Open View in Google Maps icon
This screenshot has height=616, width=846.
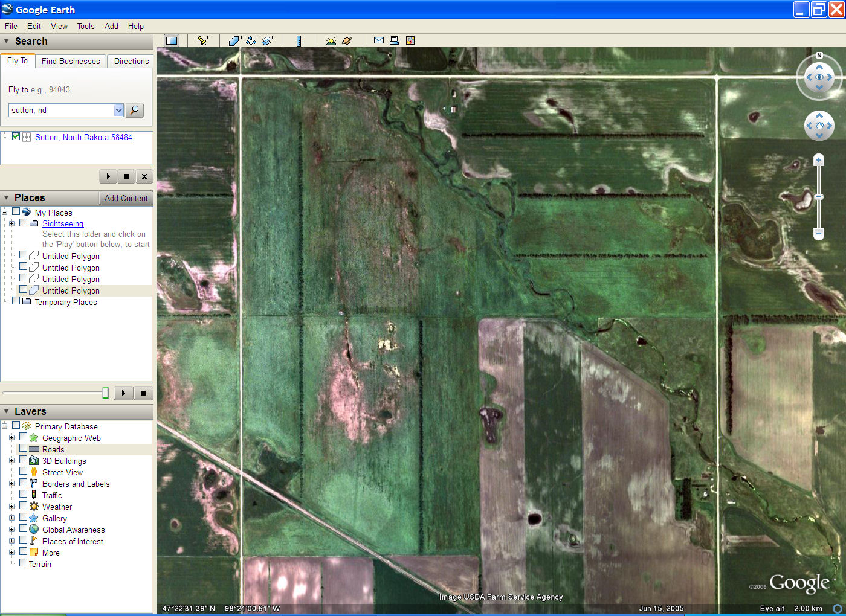(x=410, y=40)
